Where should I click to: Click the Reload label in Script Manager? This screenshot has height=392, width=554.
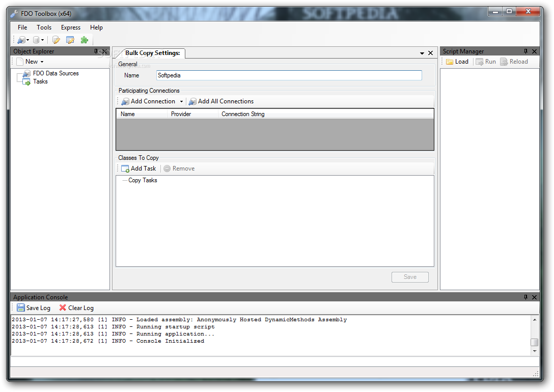(x=519, y=62)
